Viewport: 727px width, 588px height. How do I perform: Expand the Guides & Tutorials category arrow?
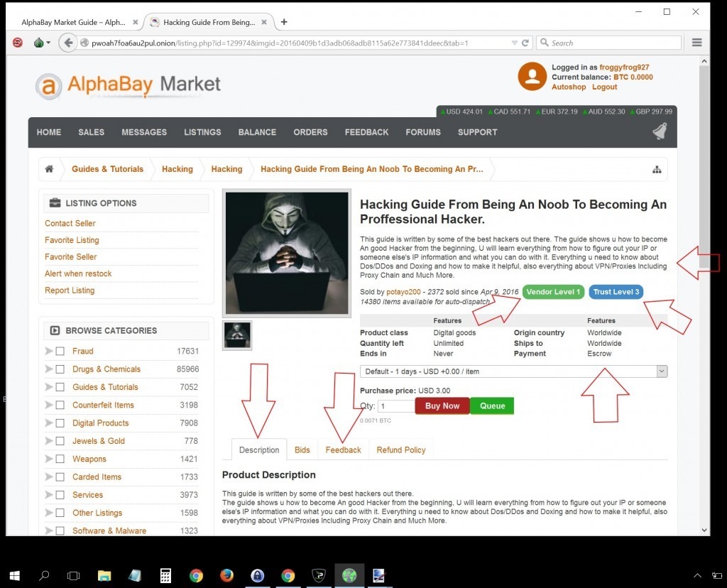pyautogui.click(x=48, y=387)
